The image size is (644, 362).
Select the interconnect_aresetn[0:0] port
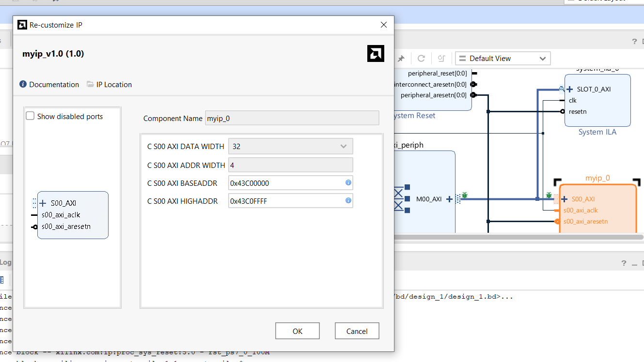tap(431, 84)
